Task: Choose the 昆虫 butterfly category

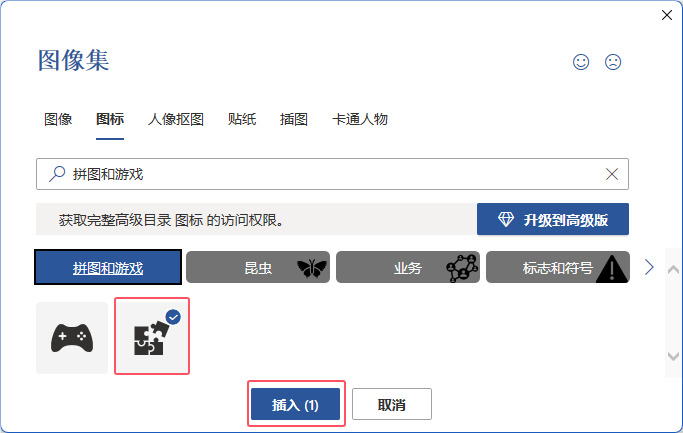Action: pyautogui.click(x=258, y=267)
